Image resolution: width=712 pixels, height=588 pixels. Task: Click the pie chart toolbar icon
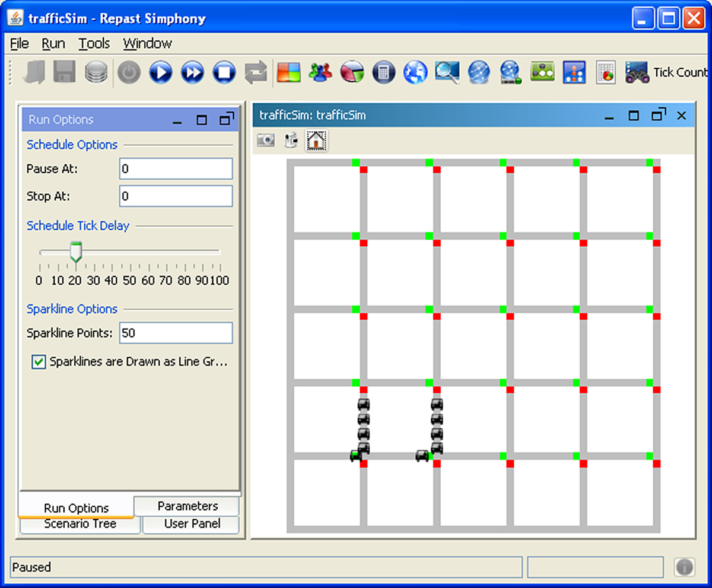(352, 72)
